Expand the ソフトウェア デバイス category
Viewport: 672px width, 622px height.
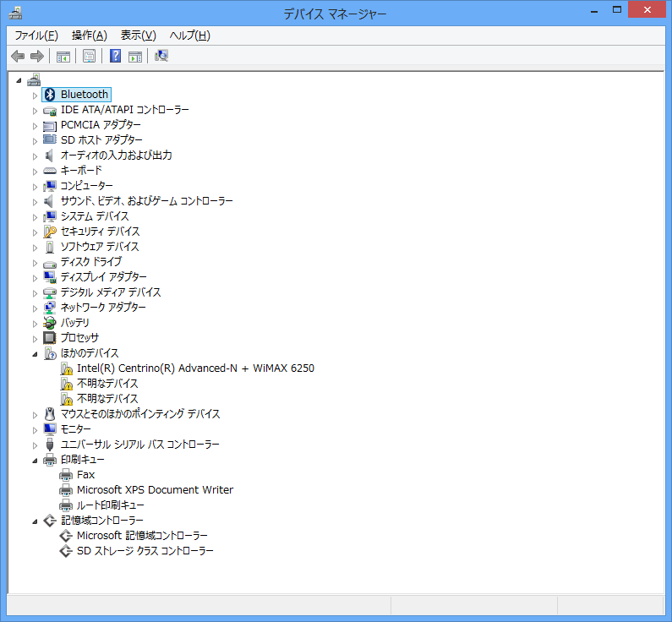36,248
